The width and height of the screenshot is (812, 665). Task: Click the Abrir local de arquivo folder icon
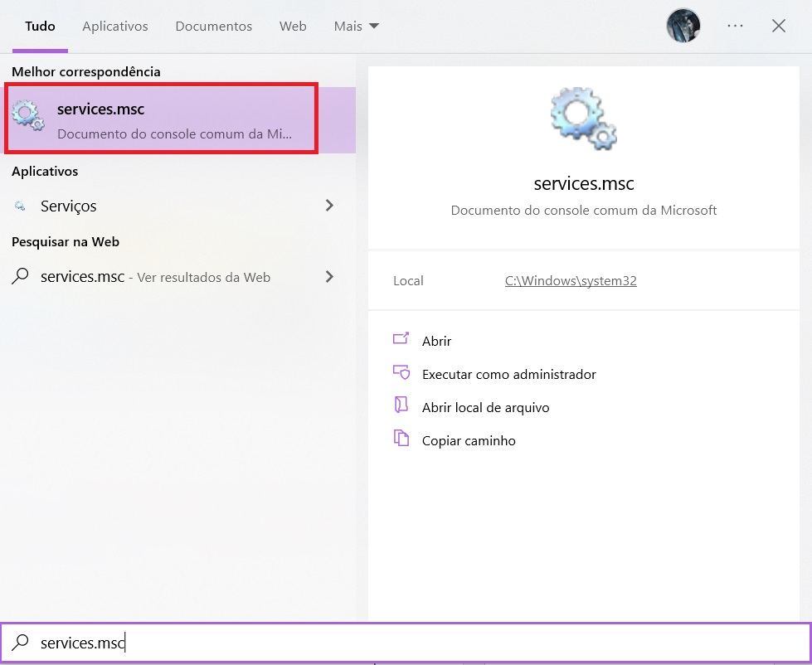(401, 405)
